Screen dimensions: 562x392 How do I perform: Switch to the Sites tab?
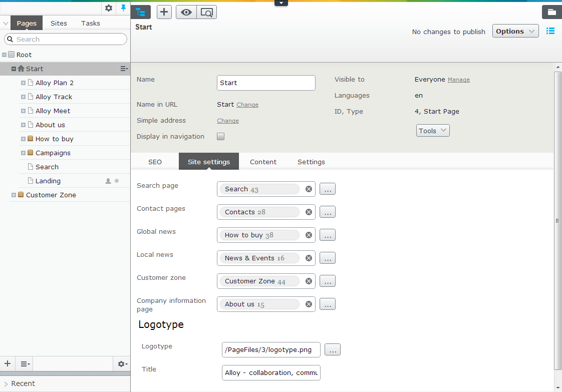[59, 23]
